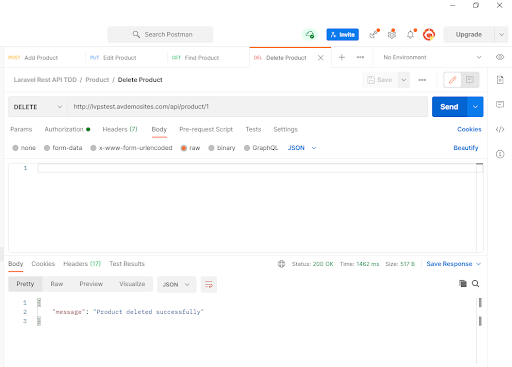Click the request URL field
This screenshot has width=512, height=367.
(x=247, y=107)
